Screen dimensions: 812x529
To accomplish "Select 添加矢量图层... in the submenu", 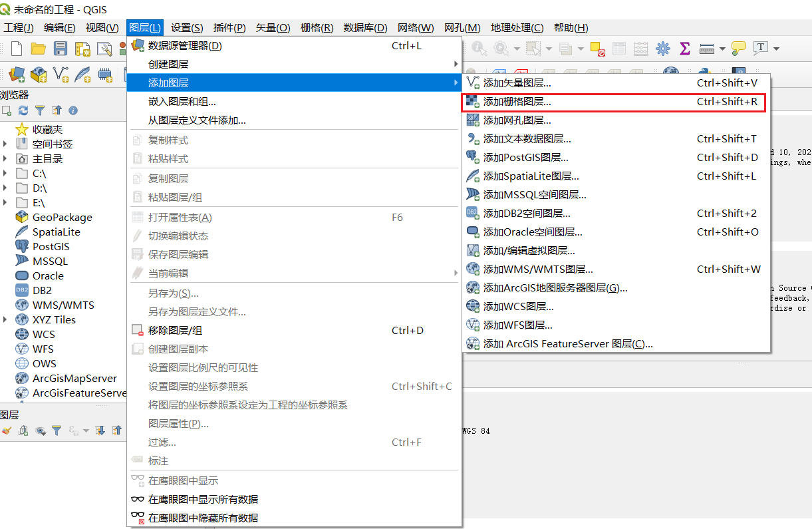I will (x=616, y=83).
